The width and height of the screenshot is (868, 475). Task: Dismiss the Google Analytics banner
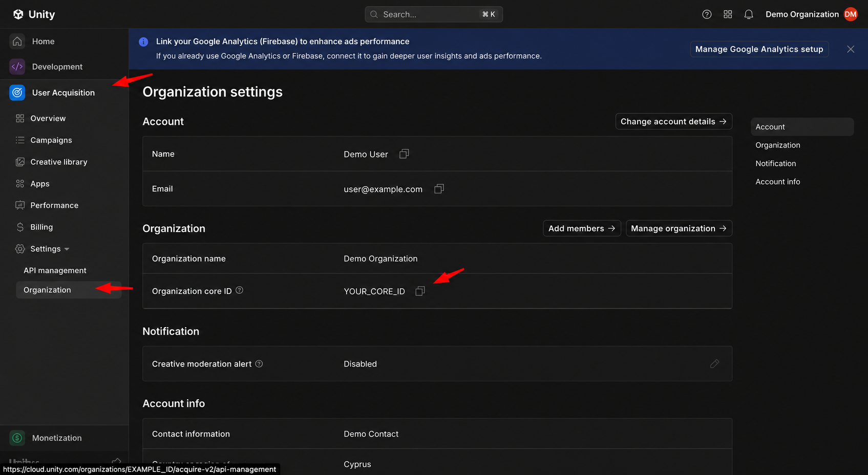pos(851,49)
